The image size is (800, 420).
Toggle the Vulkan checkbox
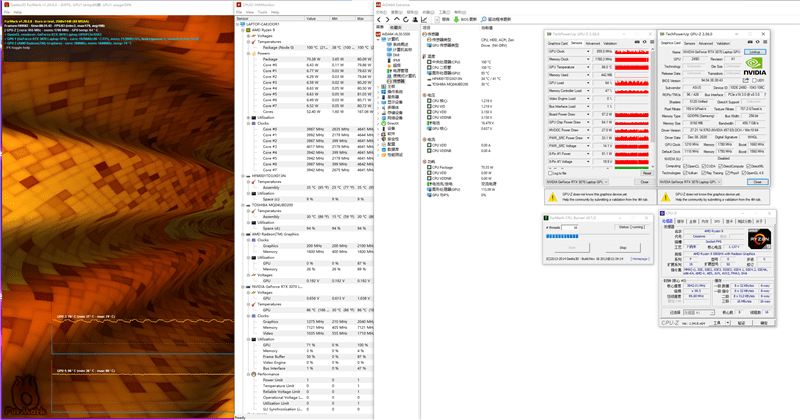685,173
